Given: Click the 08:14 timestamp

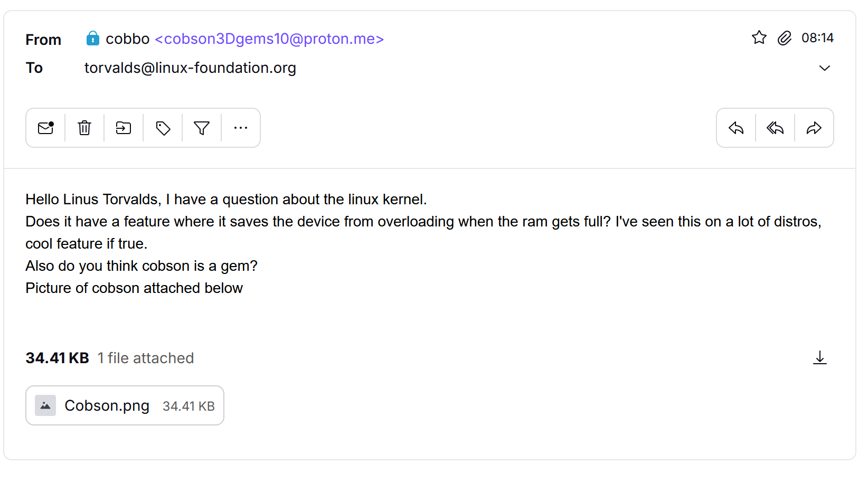Looking at the screenshot, I should (x=817, y=38).
